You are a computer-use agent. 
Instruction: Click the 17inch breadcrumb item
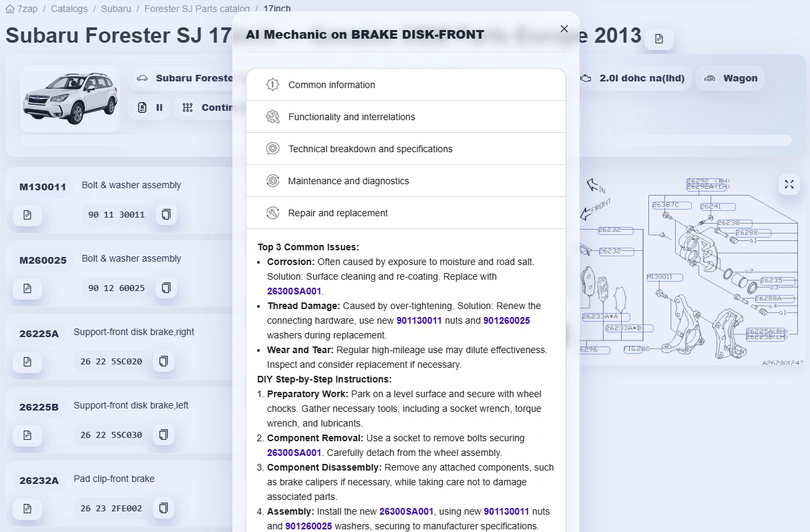point(277,9)
